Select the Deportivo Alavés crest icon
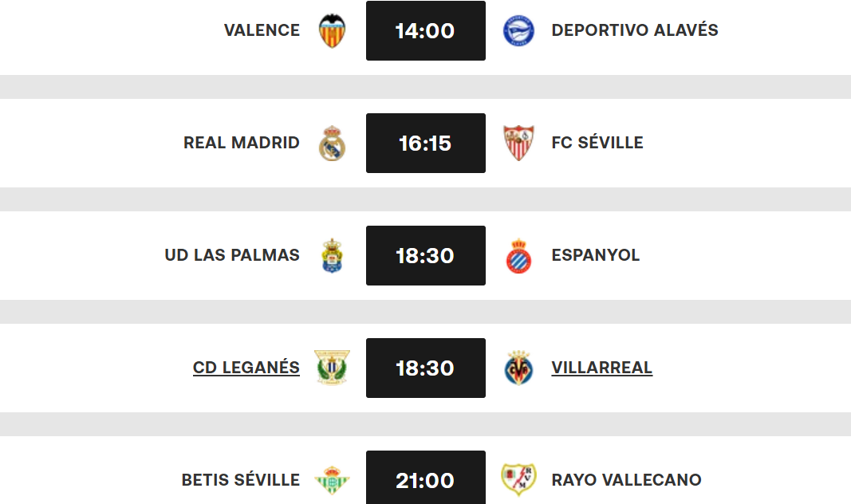The width and height of the screenshot is (851, 504). (x=519, y=30)
